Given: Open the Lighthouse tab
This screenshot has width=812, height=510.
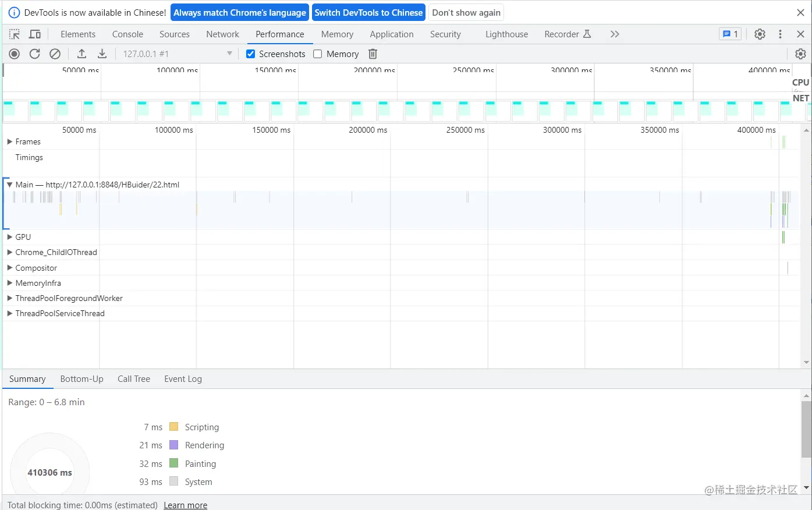Looking at the screenshot, I should [x=507, y=34].
